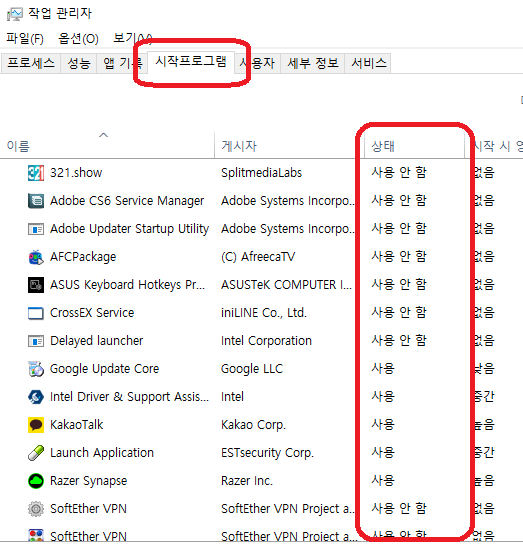The image size is (523, 552).
Task: Select the Razer Synapse entry
Action: (89, 481)
